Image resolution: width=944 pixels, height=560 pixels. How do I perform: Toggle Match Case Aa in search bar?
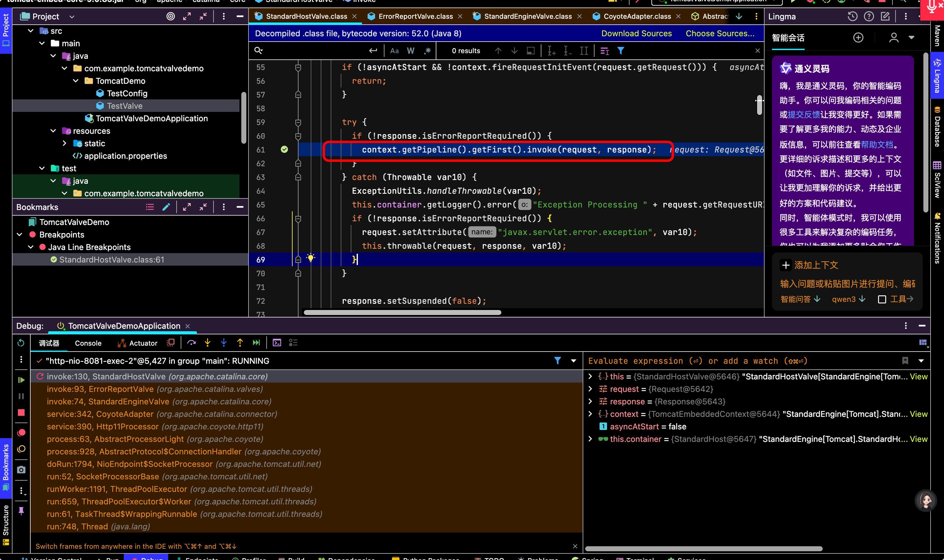pyautogui.click(x=394, y=51)
